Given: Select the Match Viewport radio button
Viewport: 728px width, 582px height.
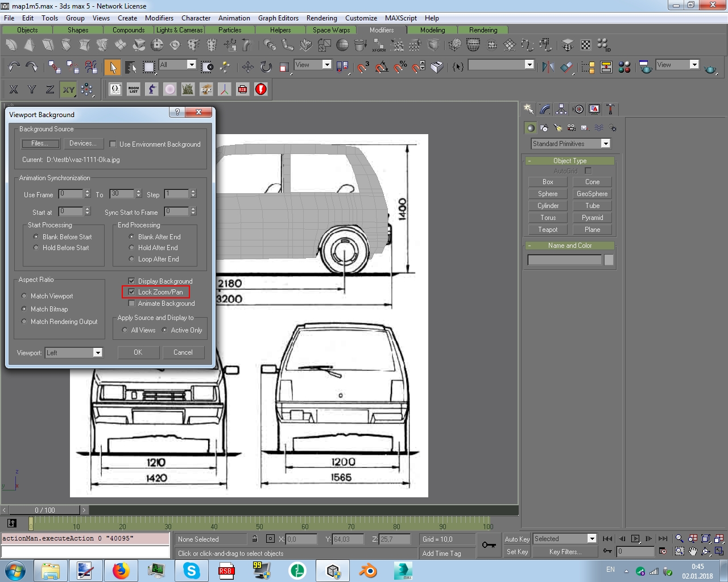Looking at the screenshot, I should point(24,296).
